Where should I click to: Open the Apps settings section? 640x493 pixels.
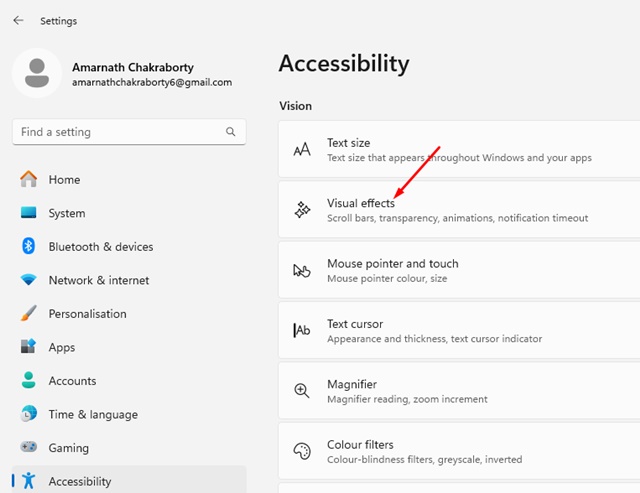62,347
